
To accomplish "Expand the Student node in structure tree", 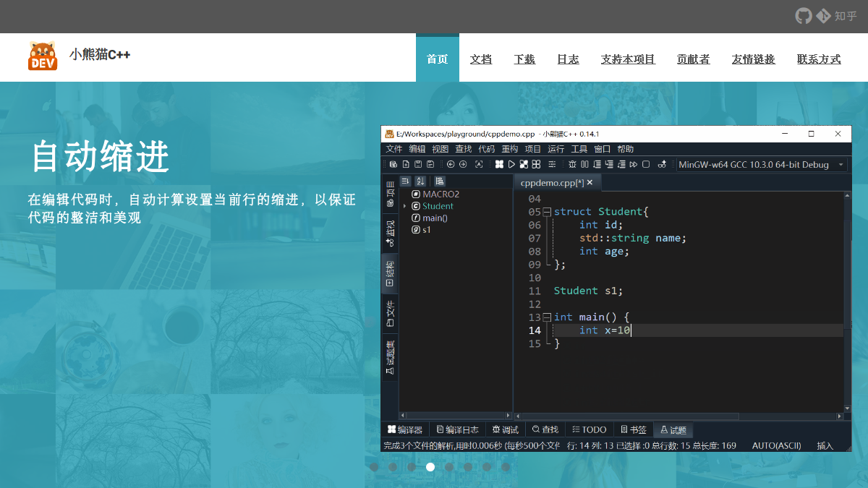I will pyautogui.click(x=404, y=206).
